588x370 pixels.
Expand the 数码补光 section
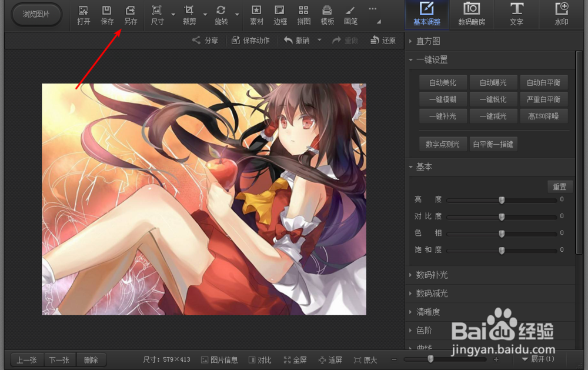click(x=432, y=275)
